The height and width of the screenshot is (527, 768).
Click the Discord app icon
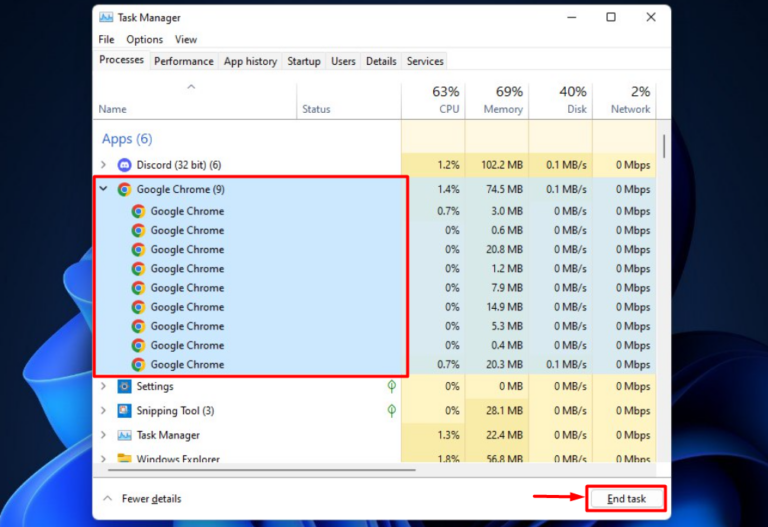click(124, 165)
